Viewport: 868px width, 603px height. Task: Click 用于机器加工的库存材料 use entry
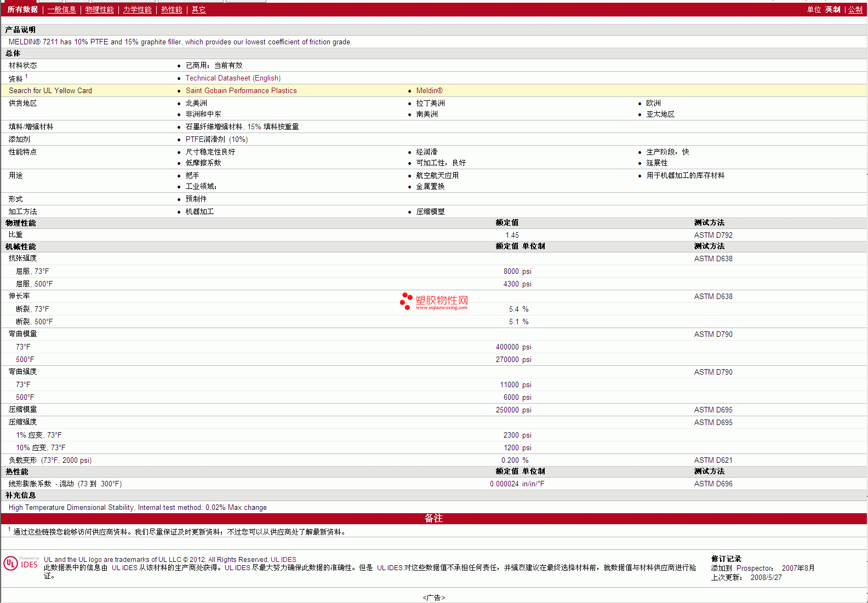coord(685,176)
